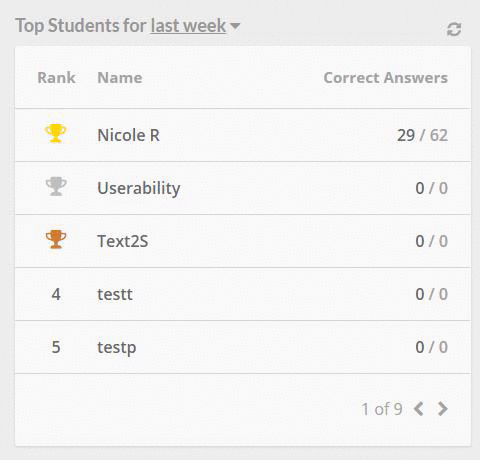Screen dimensions: 480x460
Task: Click rank number 5
Action: (x=56, y=347)
